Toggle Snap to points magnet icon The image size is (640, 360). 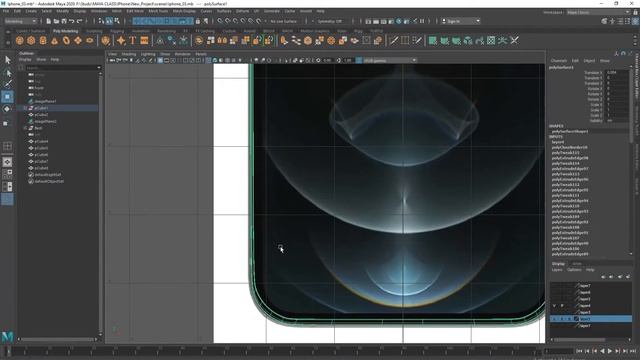coord(236,21)
